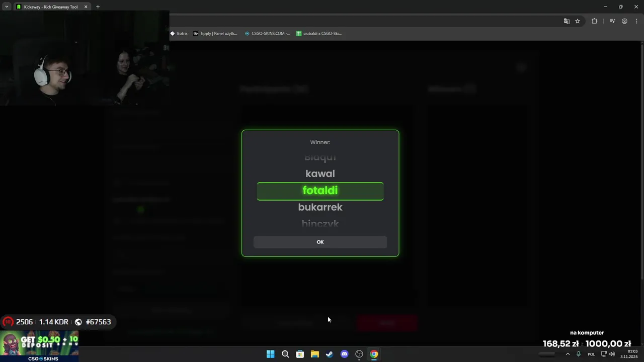Click the Winner: label in the dialog
This screenshot has width=644, height=362.
320,142
